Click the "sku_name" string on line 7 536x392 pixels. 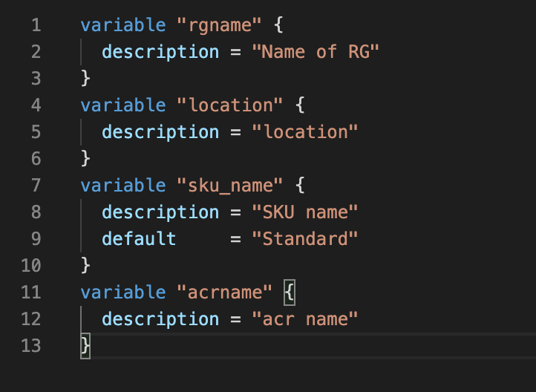click(230, 186)
